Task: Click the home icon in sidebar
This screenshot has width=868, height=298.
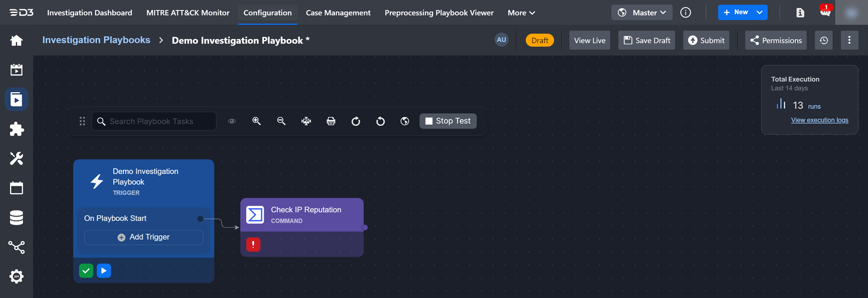Action: [x=16, y=40]
